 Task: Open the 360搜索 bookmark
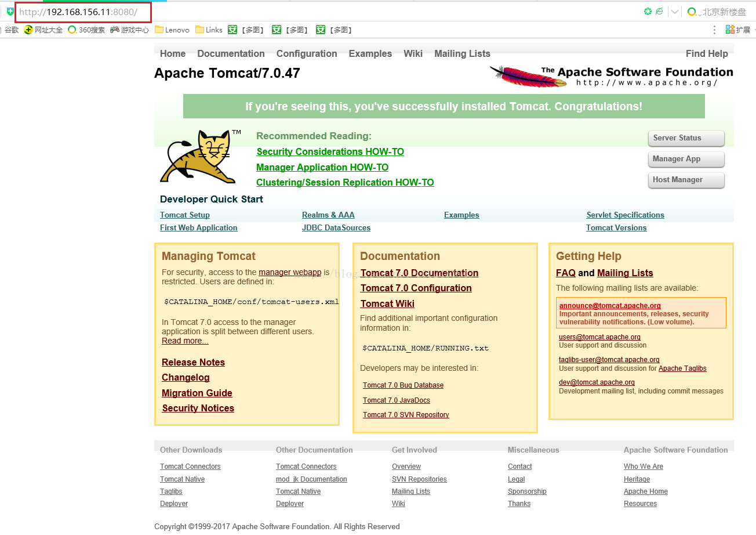pyautogui.click(x=86, y=30)
